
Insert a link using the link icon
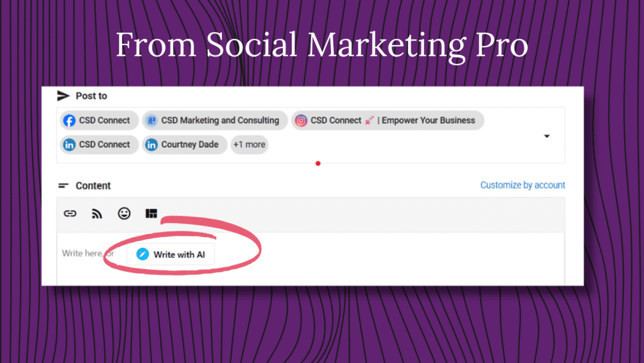pos(70,214)
